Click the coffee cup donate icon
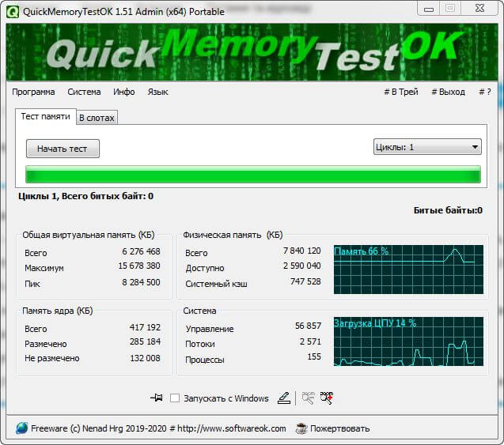 click(301, 428)
